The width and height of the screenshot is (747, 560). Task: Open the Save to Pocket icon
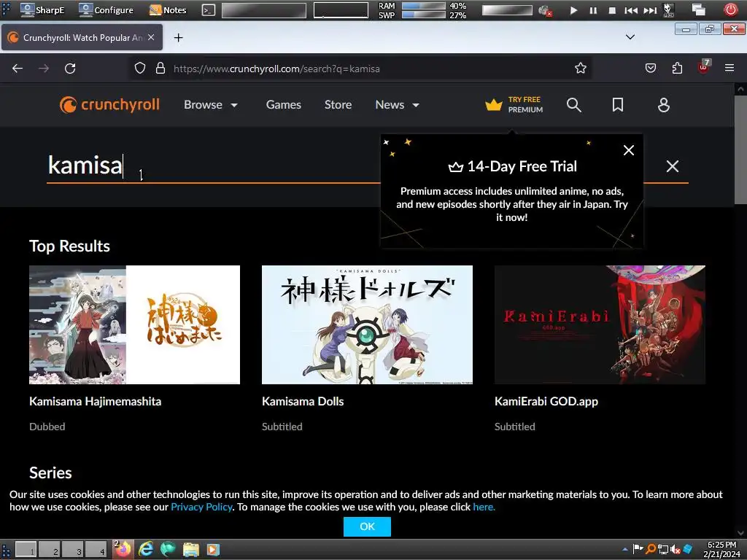coord(650,69)
